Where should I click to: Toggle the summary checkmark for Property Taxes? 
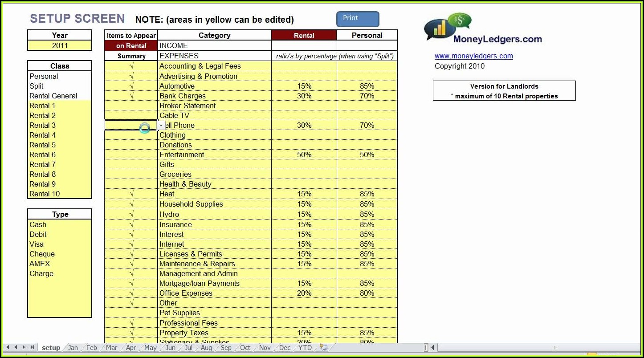(x=131, y=333)
